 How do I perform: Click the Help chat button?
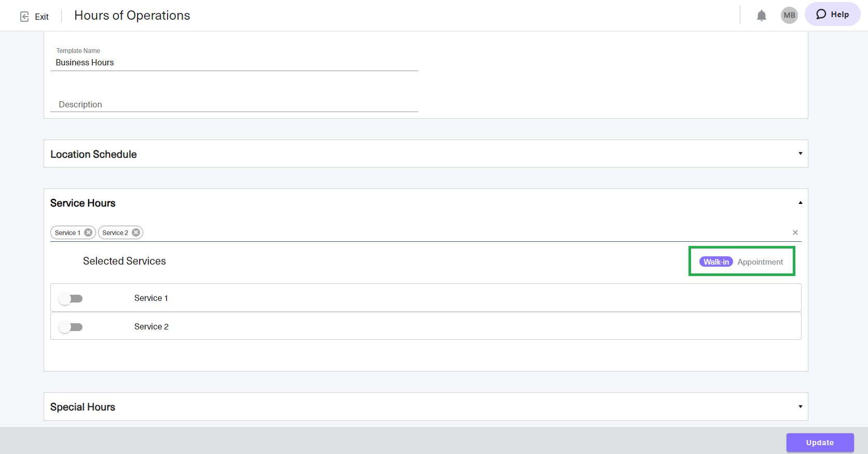click(832, 15)
